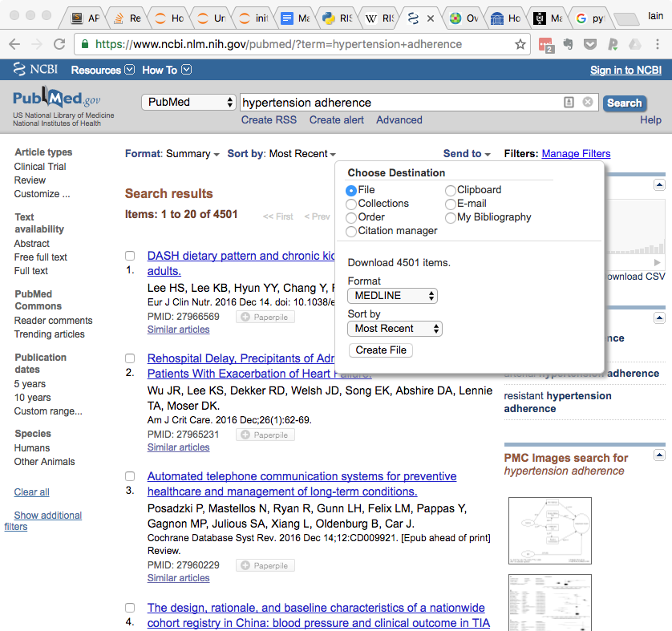Select the E-mail destination radio button

click(450, 204)
